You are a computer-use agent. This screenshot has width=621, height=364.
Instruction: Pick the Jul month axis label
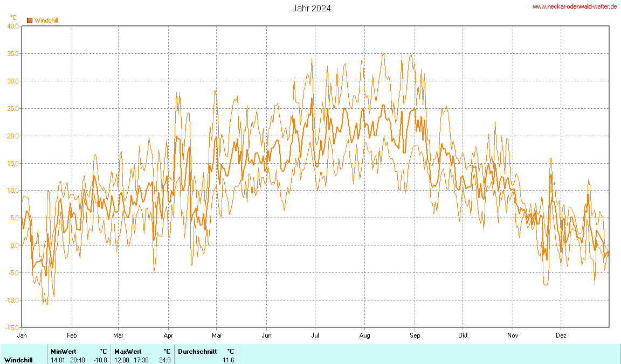[315, 335]
